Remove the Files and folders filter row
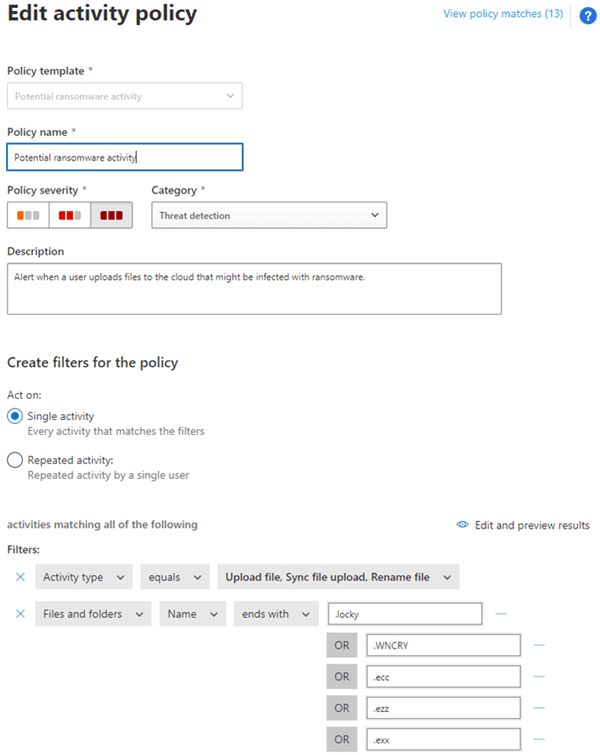Screen dimensions: 600x755 [21, 613]
